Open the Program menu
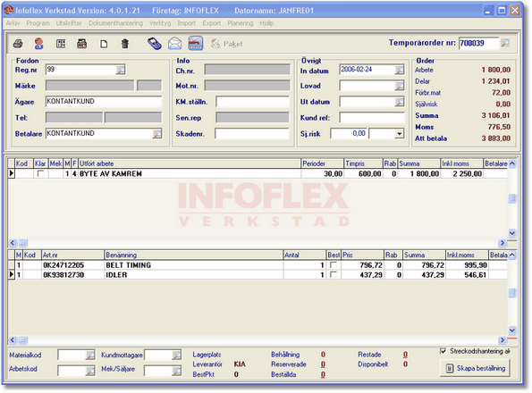Viewport: 532px width, 393px height. point(38,23)
